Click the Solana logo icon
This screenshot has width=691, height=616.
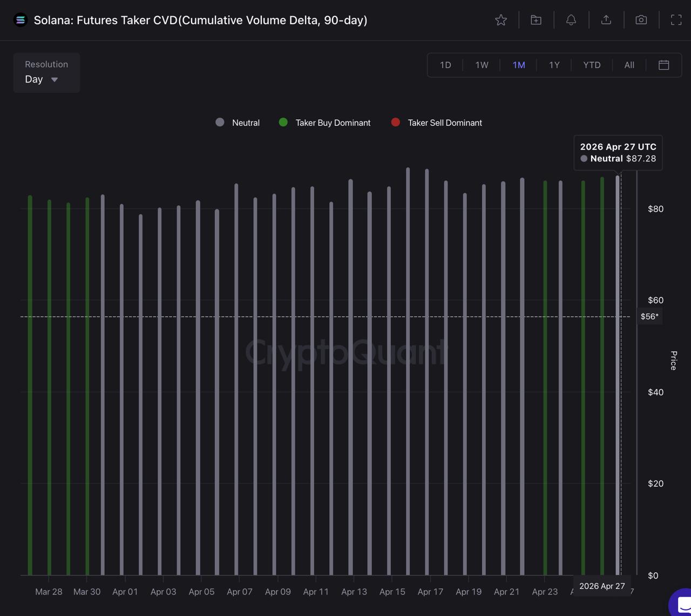coord(21,20)
